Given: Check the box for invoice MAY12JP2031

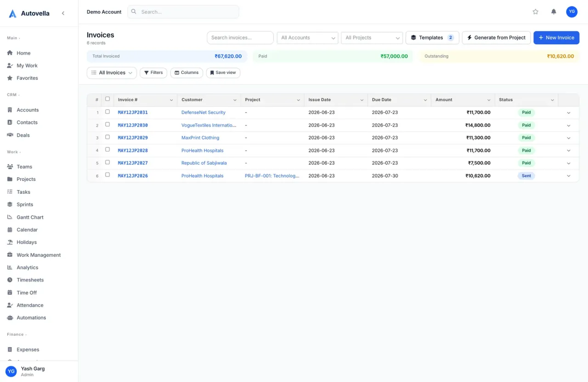Looking at the screenshot, I should click(107, 112).
